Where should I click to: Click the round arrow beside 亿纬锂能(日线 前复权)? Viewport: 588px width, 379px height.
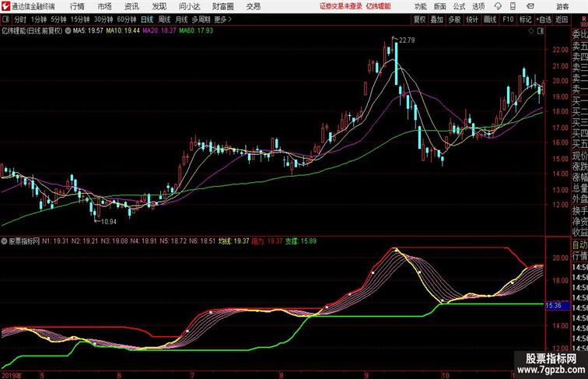tap(68, 31)
